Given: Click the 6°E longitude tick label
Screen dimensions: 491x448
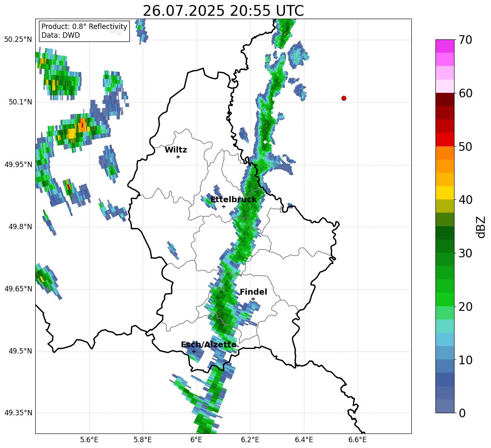Looking at the screenshot, I should [196, 440].
